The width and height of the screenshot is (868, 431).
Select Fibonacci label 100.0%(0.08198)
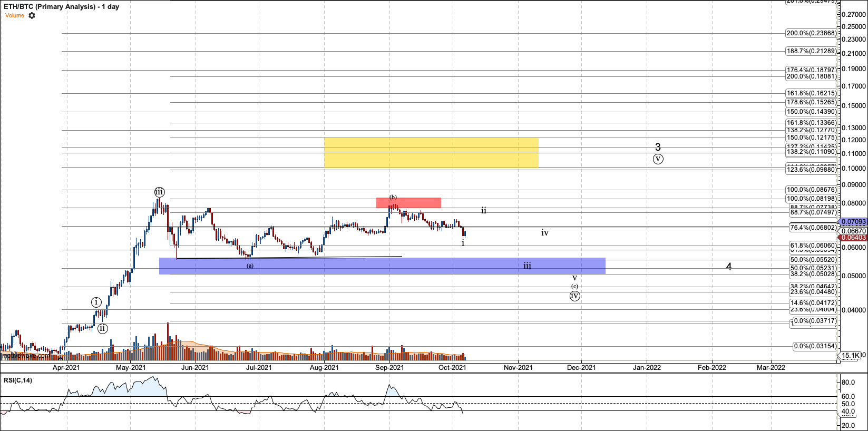tap(811, 199)
